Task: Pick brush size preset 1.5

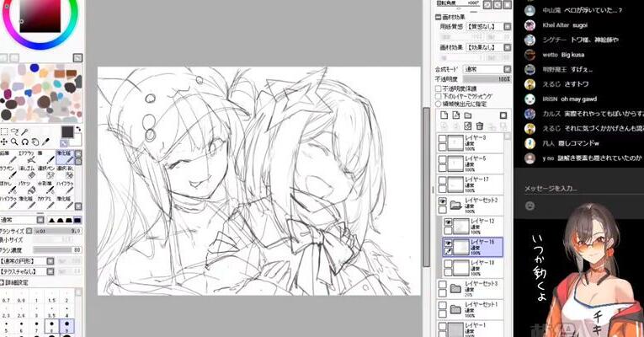Action: tap(51, 297)
